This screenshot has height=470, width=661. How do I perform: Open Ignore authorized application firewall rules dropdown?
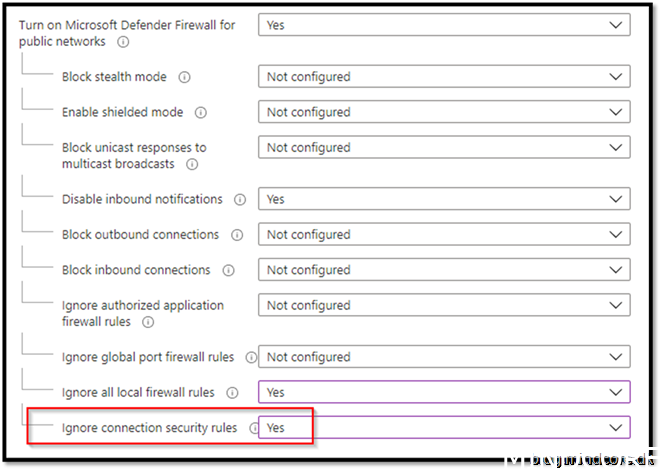pos(444,306)
